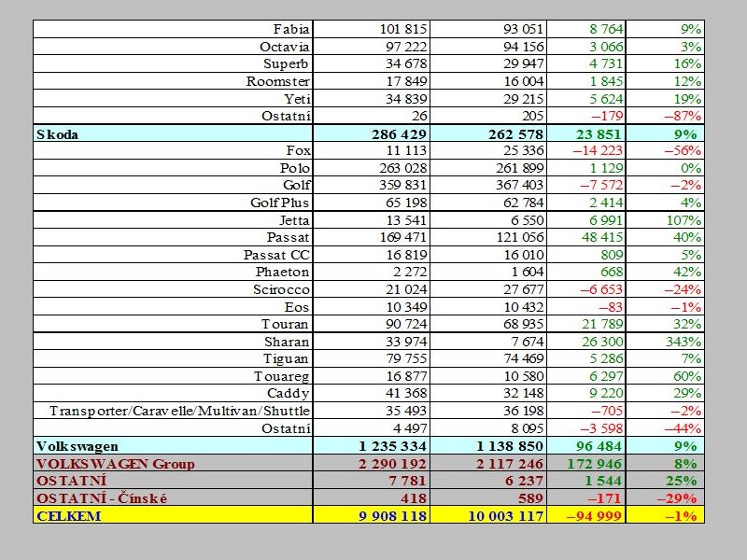Click the Superb value 34 678
The width and height of the screenshot is (747, 560).
pyautogui.click(x=406, y=63)
